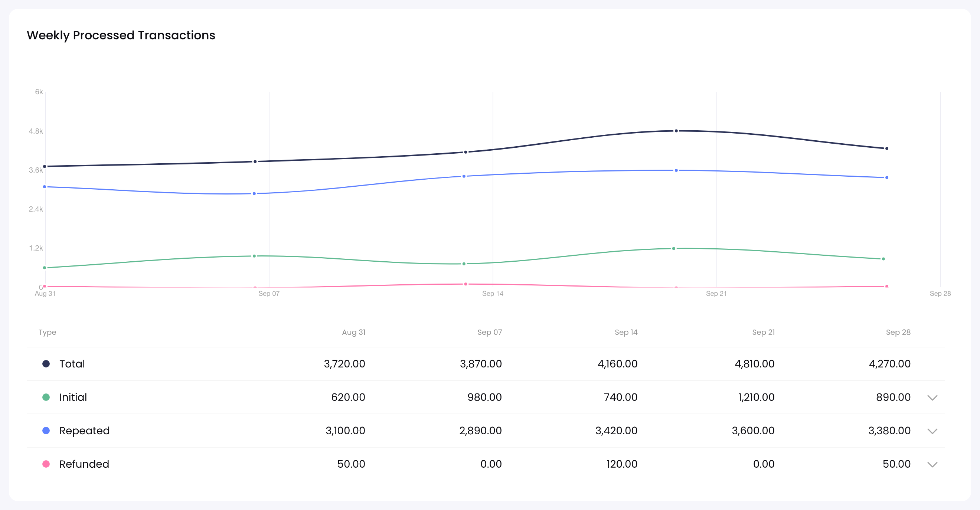Click the Total line peak data point

[x=676, y=131]
